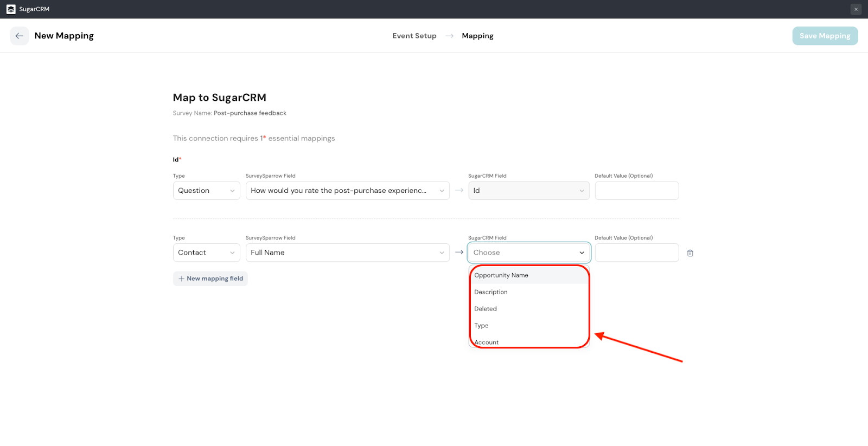Go to the Event Setup step
The height and width of the screenshot is (446, 868).
[x=414, y=36]
